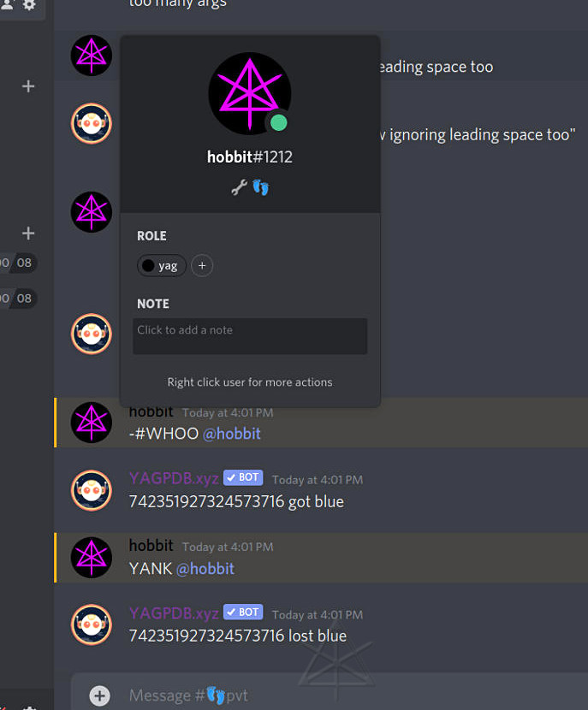Open YAGPDB.xyz username on got blue message
588x710 pixels.
click(174, 478)
